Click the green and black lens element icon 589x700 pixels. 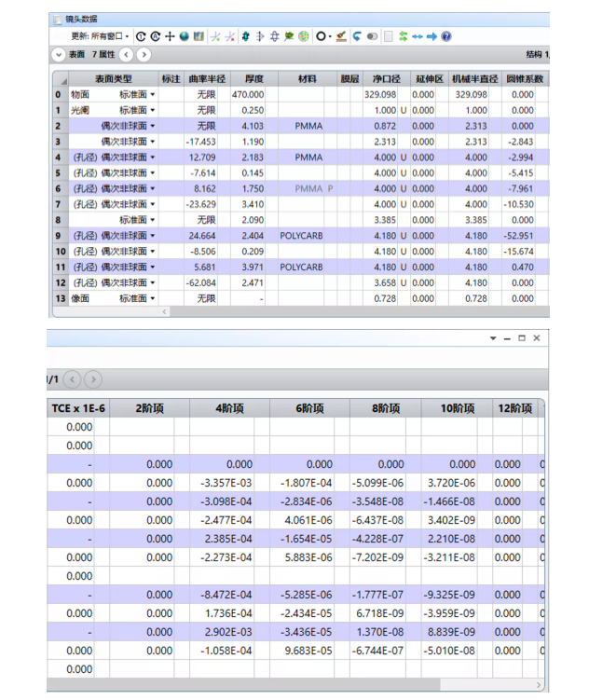(x=246, y=36)
